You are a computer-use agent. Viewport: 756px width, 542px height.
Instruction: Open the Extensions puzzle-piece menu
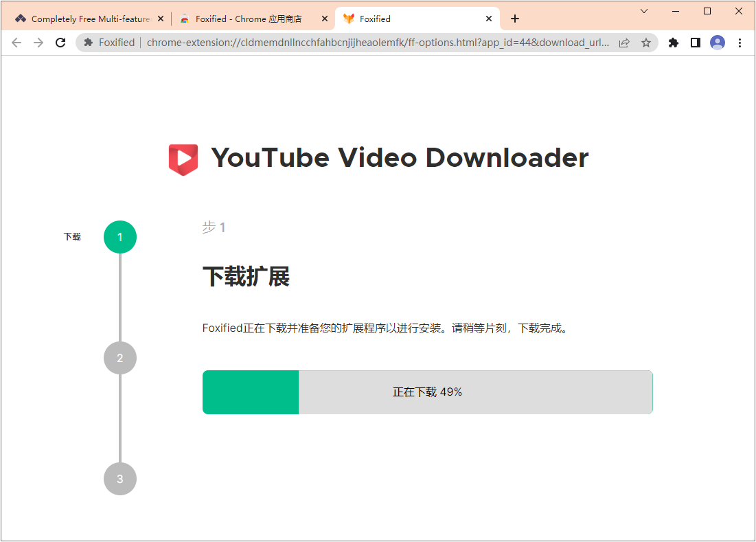coord(674,43)
